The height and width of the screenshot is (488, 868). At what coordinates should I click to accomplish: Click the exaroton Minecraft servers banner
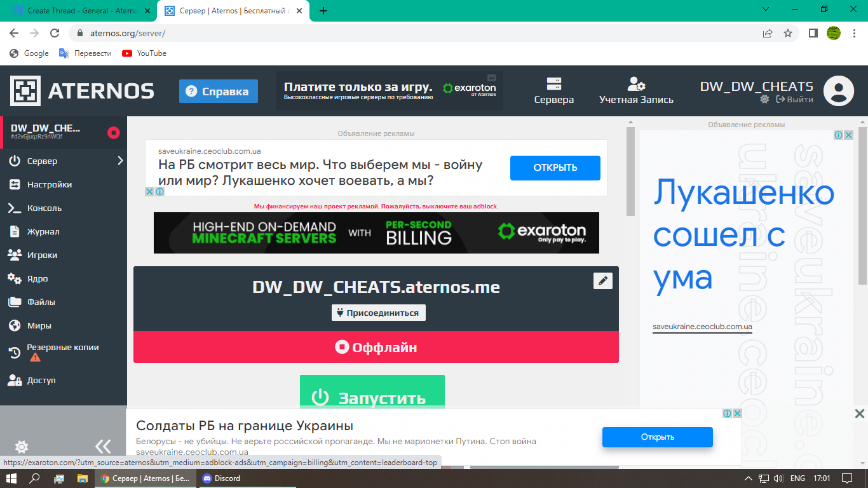[x=376, y=233]
